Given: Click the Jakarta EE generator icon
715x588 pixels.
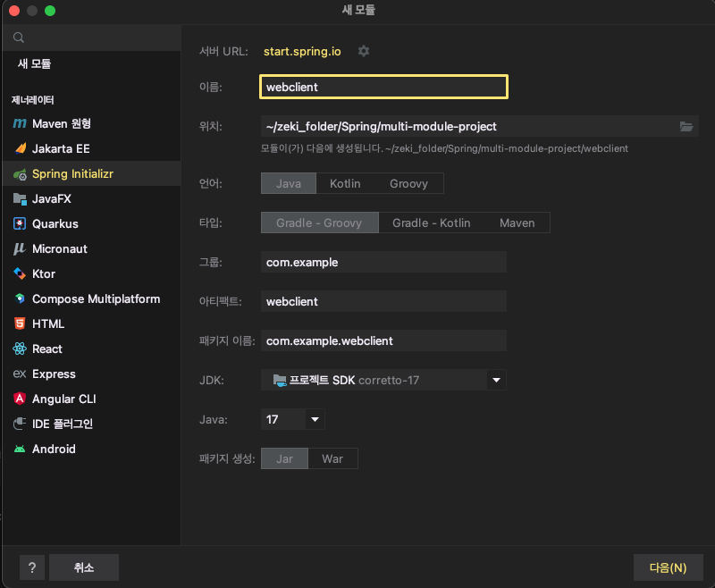Looking at the screenshot, I should (20, 148).
